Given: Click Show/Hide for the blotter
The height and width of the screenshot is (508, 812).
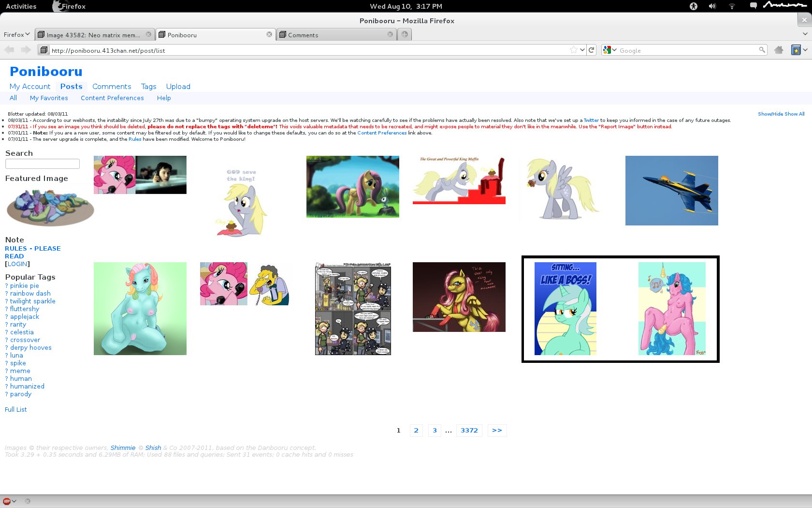Looking at the screenshot, I should 770,114.
